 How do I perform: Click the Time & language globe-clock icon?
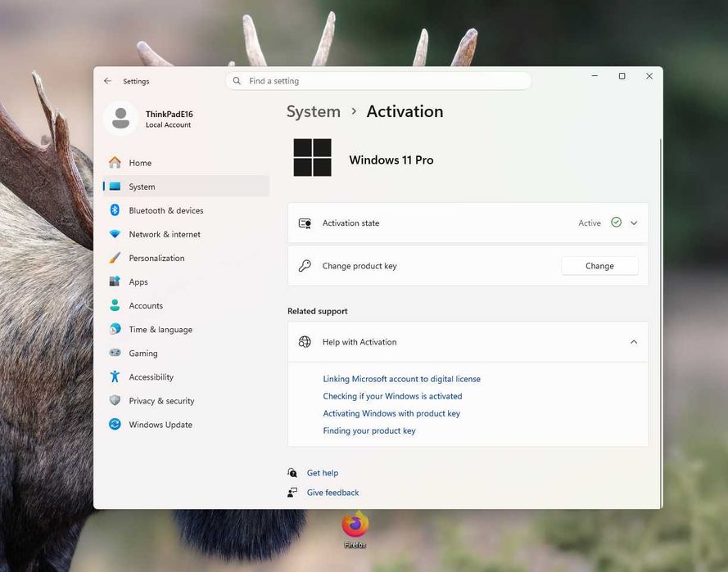(x=115, y=329)
